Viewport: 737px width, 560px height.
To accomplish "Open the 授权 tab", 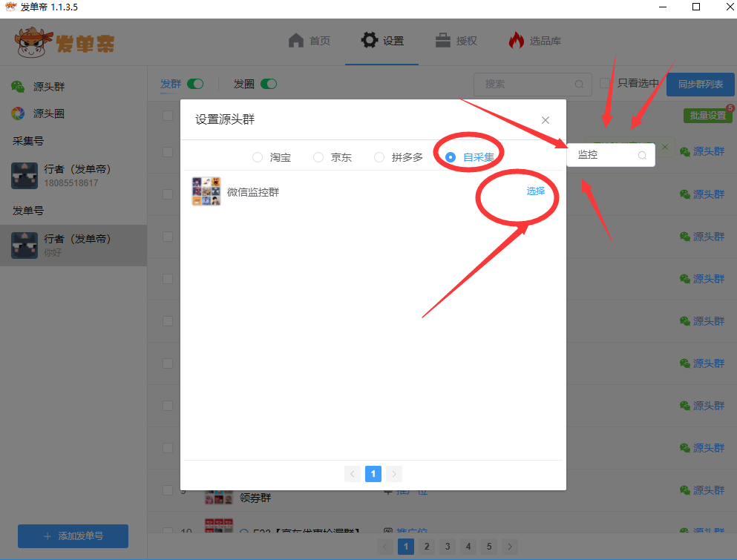I will pos(456,41).
